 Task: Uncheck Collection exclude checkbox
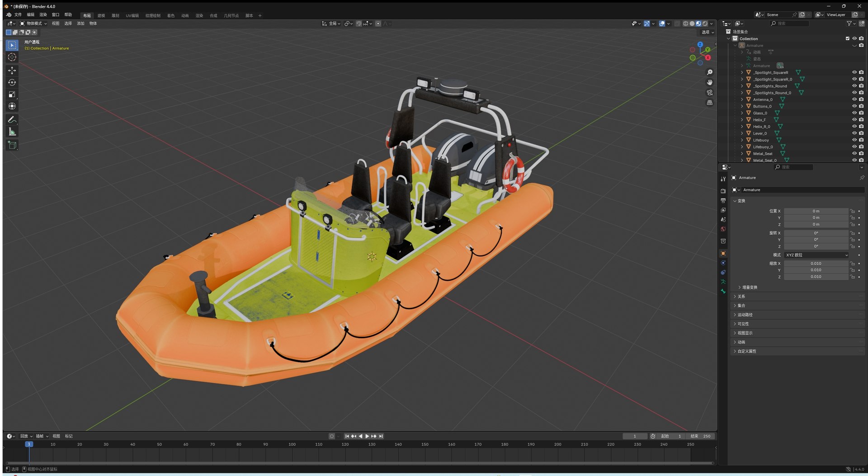tap(848, 38)
